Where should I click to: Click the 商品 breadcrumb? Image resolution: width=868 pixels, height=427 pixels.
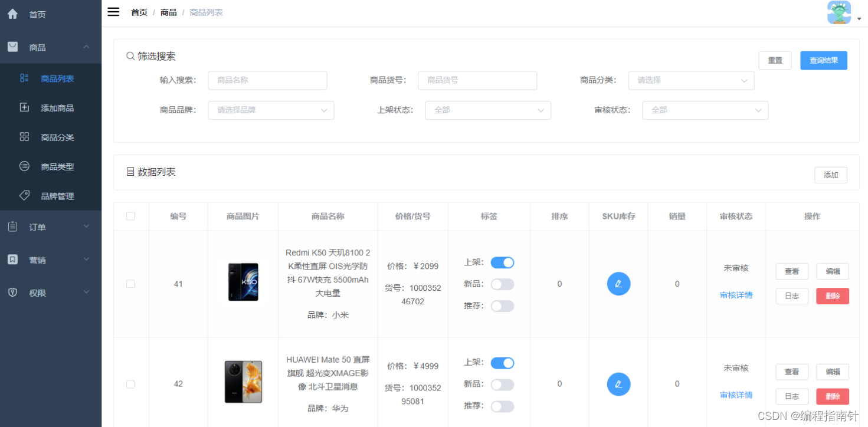point(169,12)
